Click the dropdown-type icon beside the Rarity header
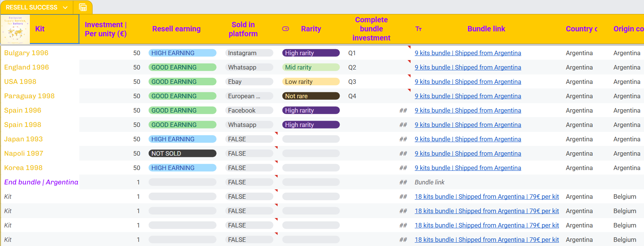Image resolution: width=644 pixels, height=246 pixels. (286, 29)
